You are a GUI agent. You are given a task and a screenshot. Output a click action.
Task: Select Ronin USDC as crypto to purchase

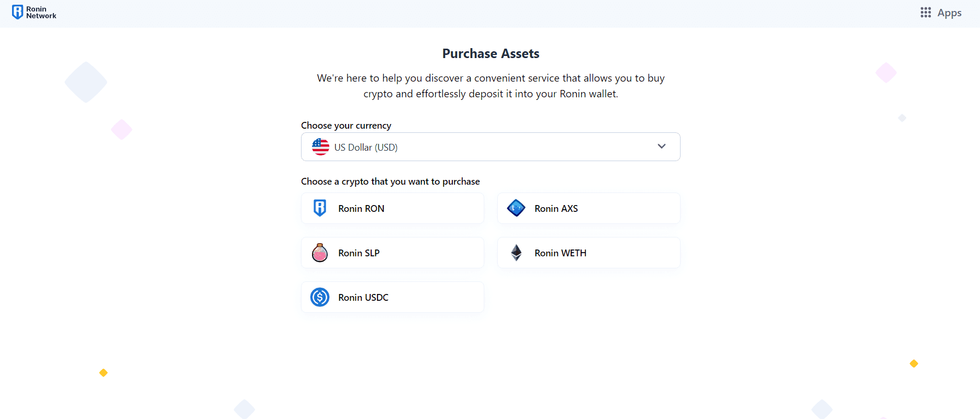(x=392, y=297)
